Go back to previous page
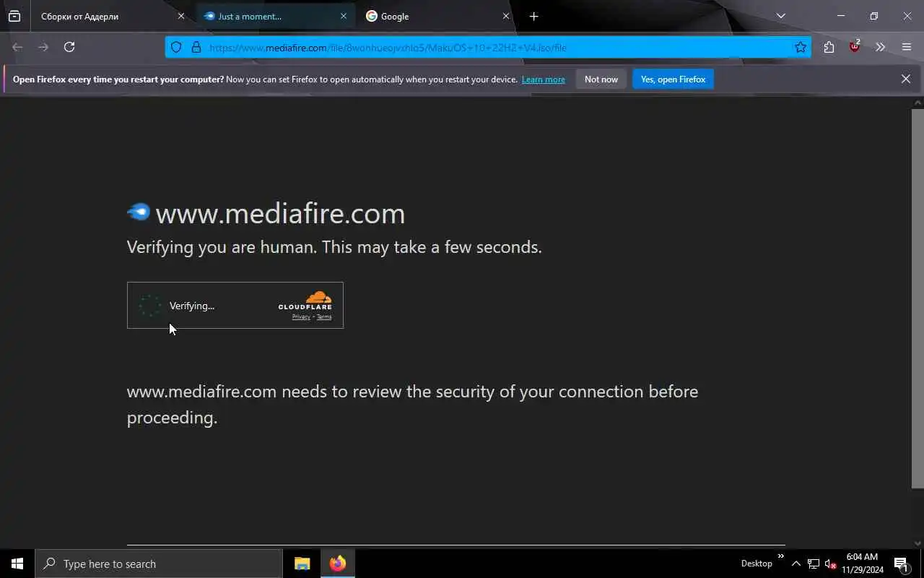This screenshot has height=578, width=924. [17, 47]
